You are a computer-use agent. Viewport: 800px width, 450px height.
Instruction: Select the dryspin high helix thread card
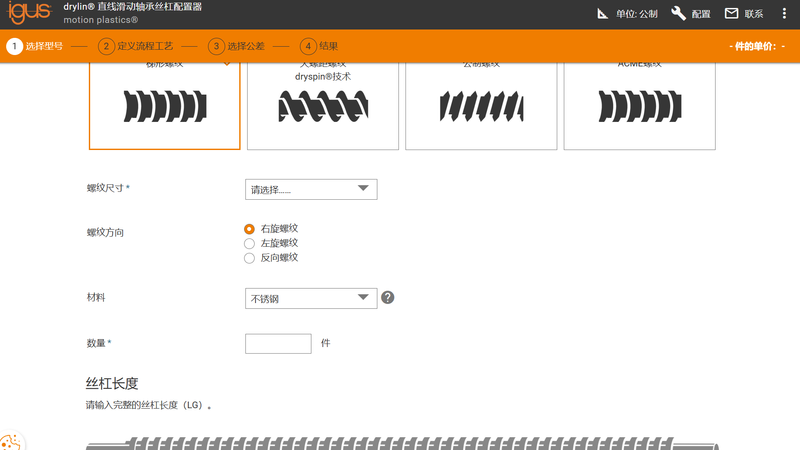tap(323, 106)
